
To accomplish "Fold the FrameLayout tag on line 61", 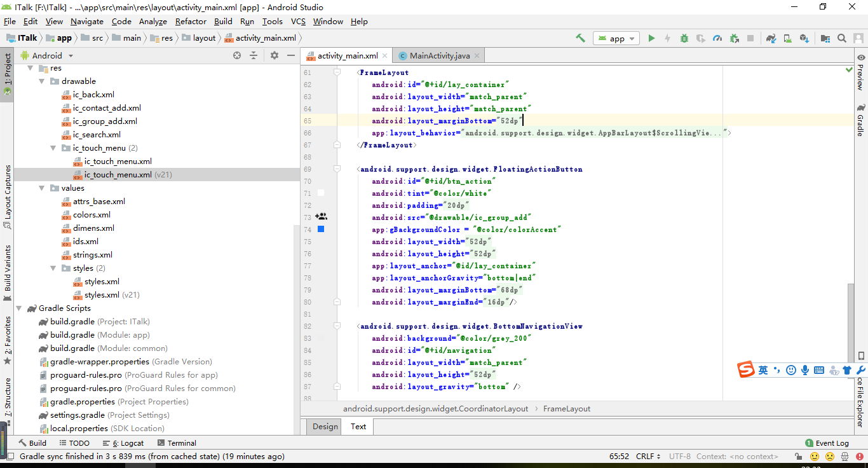I will tap(336, 72).
